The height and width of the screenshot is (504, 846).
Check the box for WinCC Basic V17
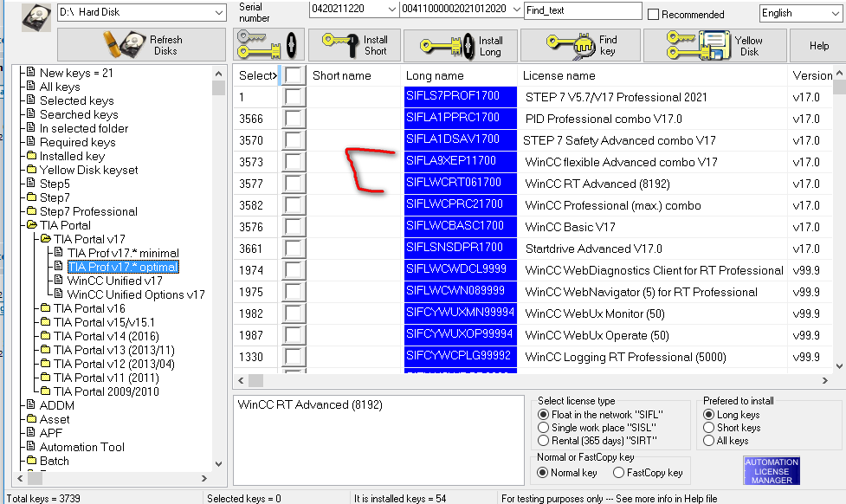click(293, 227)
